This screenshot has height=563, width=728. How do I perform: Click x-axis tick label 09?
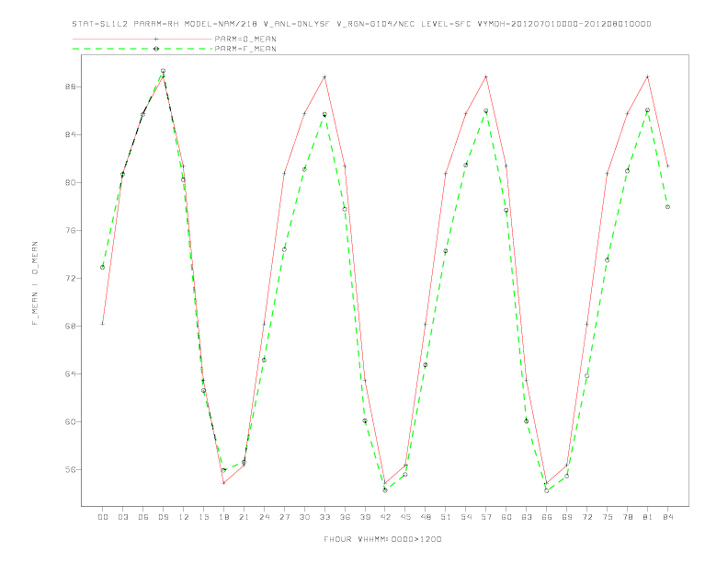pos(163,517)
